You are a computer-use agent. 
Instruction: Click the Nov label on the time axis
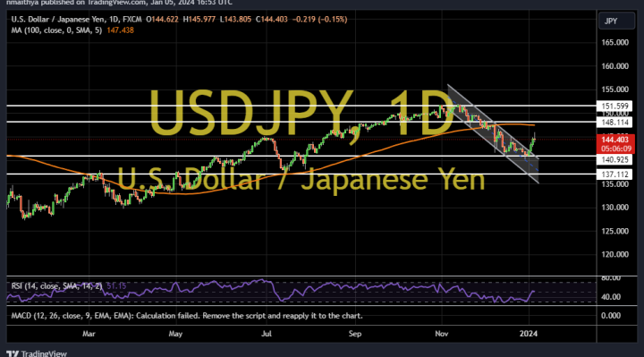[x=442, y=333]
